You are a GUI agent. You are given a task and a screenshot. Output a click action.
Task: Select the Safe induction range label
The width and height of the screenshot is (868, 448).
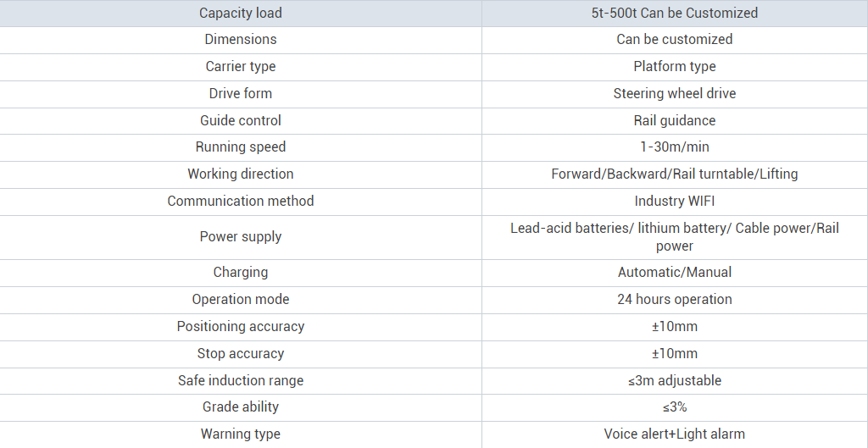[x=241, y=381]
